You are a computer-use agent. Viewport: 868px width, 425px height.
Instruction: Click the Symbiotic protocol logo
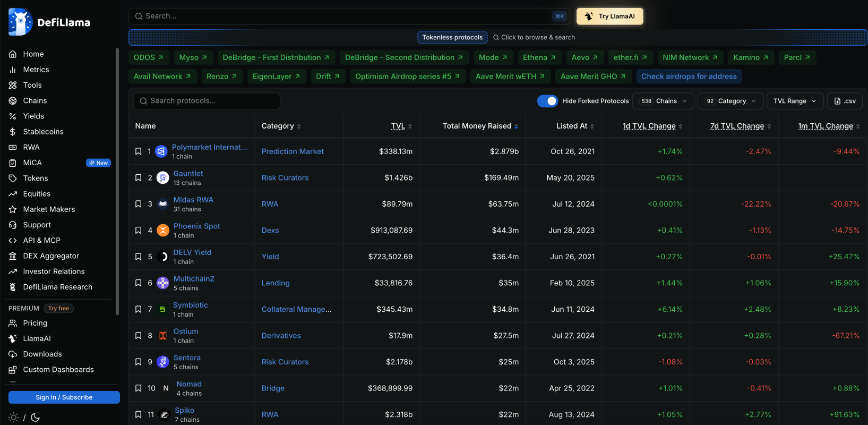tap(162, 309)
